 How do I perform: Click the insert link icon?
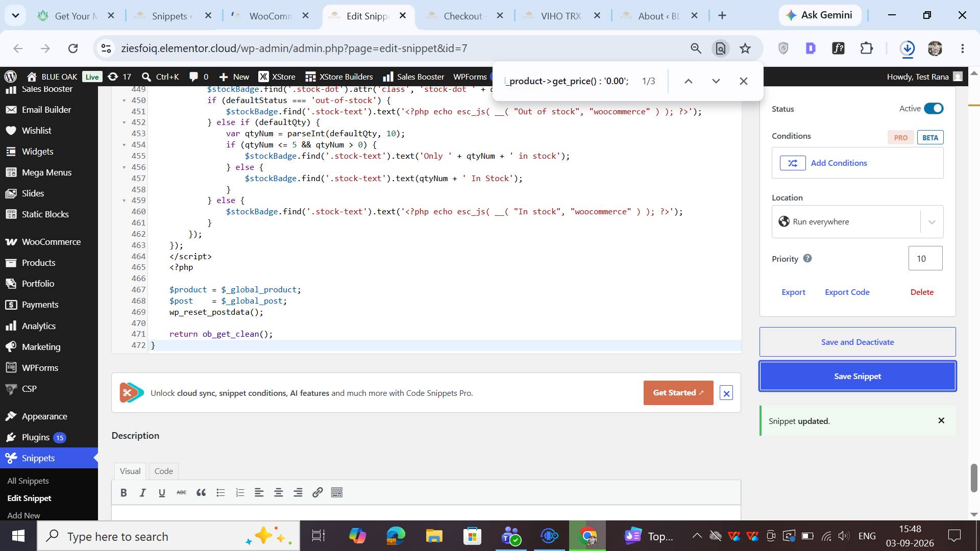point(317,492)
